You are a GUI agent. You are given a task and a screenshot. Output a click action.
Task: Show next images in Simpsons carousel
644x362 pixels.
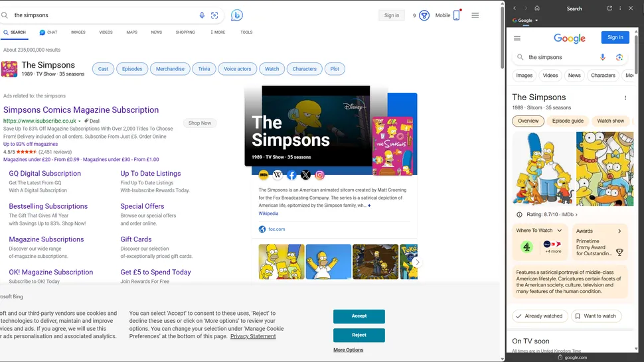(418, 262)
